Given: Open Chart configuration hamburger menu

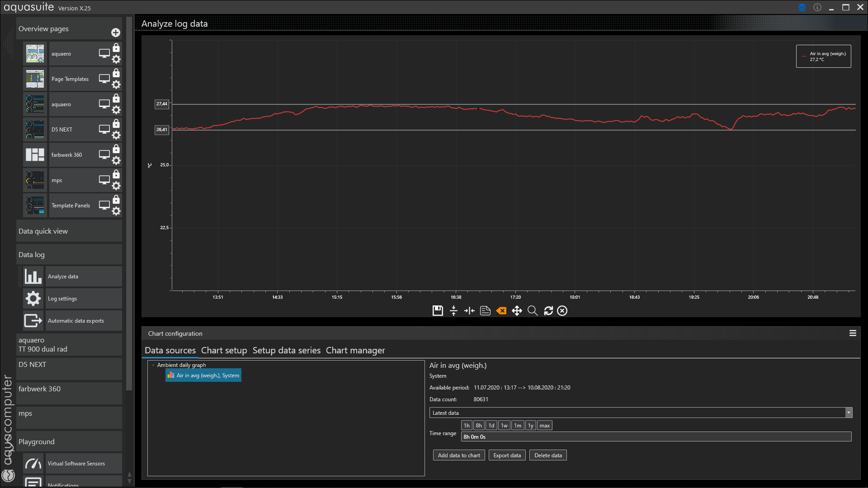Looking at the screenshot, I should point(853,333).
